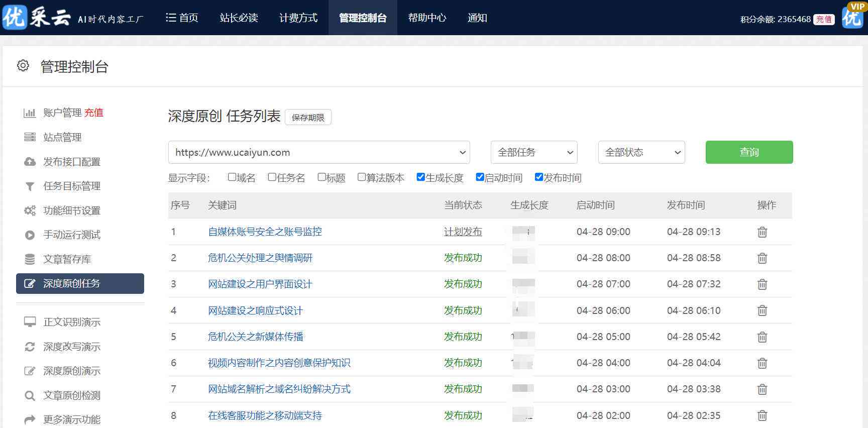Click the 深度改写演示 refresh icon

click(30, 347)
